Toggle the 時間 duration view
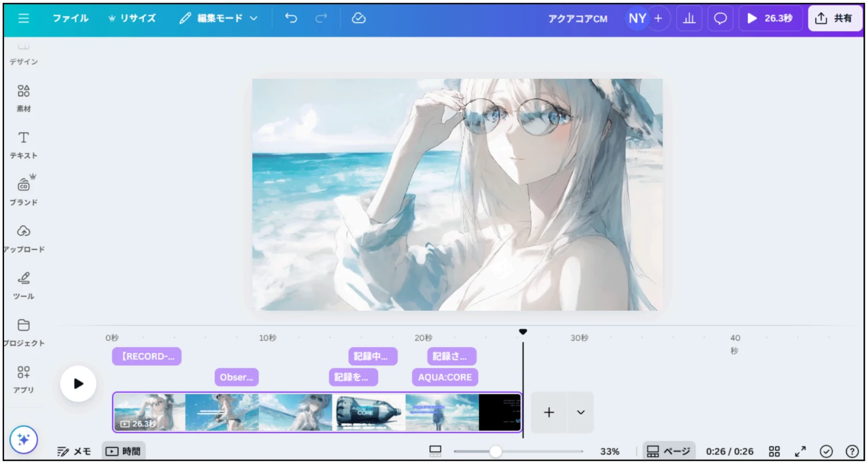The image size is (868, 464). coord(124,452)
